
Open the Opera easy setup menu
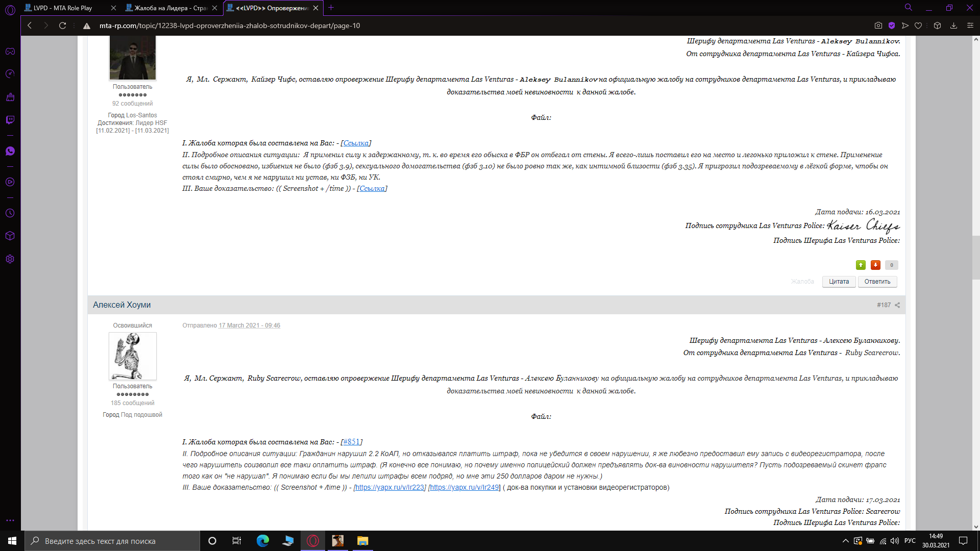pos(970,26)
